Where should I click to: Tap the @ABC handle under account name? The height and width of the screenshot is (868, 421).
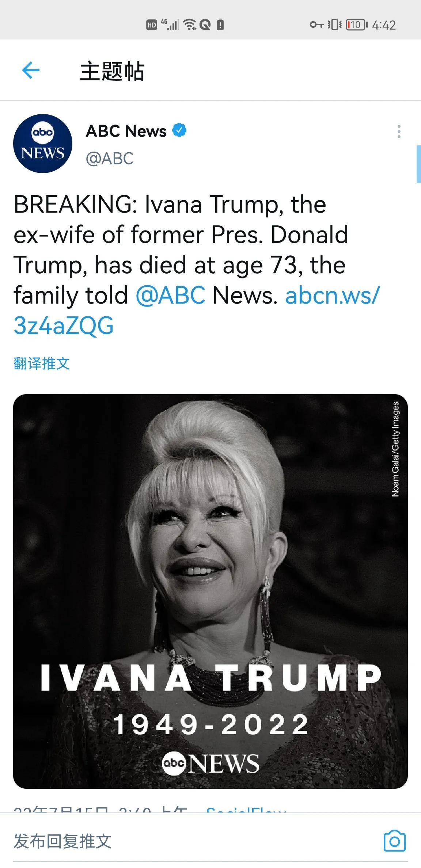[x=110, y=159]
